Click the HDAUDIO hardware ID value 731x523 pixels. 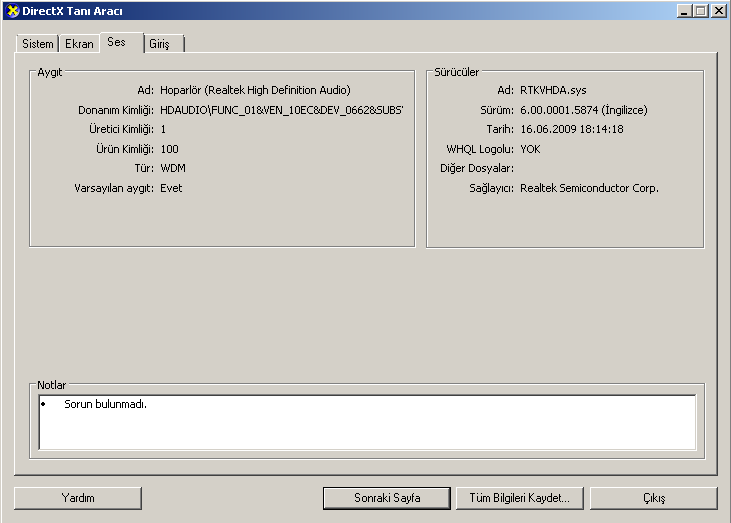(281, 109)
